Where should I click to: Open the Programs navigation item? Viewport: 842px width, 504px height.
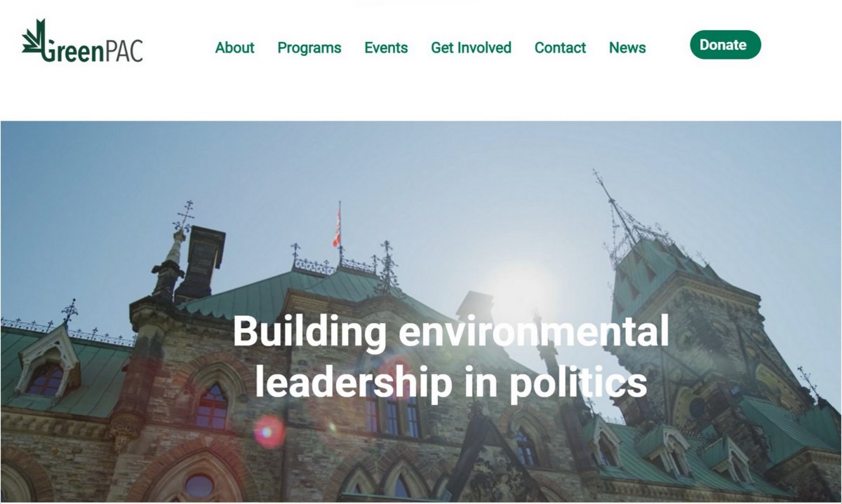tap(309, 48)
